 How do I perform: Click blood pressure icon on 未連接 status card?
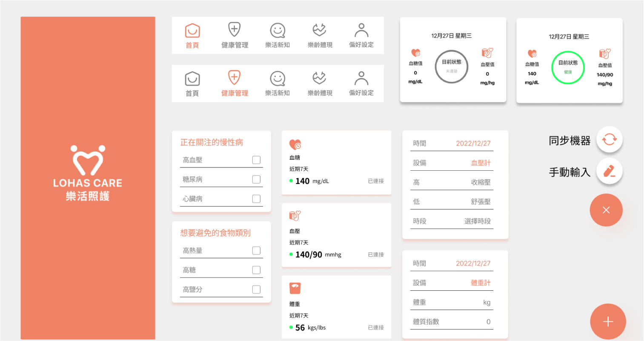pos(487,53)
